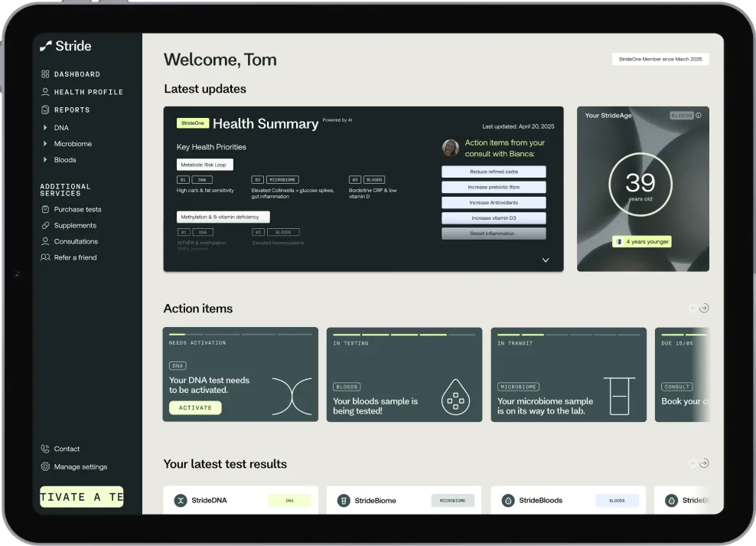Open the Dashboard grid icon
The width and height of the screenshot is (756, 546).
45,74
